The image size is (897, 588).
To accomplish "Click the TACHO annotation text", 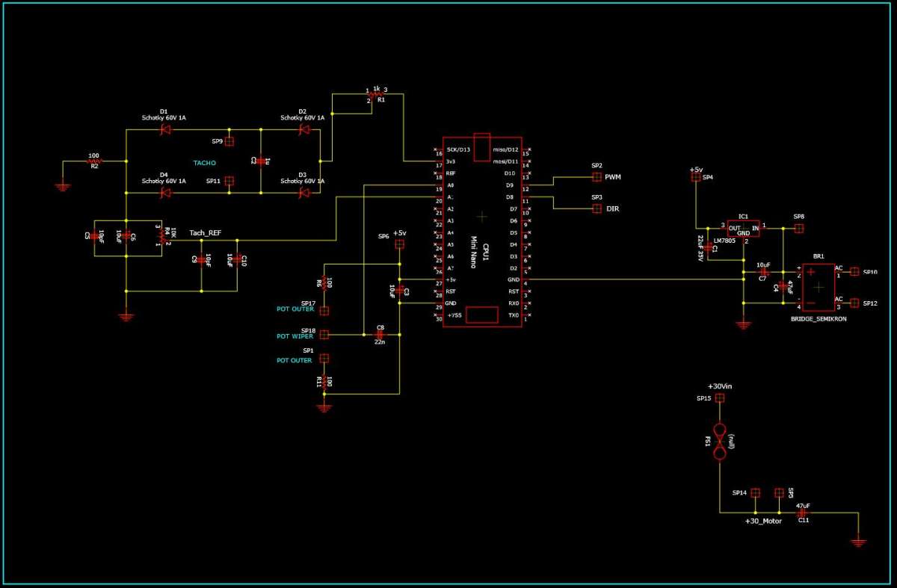I will [x=205, y=161].
